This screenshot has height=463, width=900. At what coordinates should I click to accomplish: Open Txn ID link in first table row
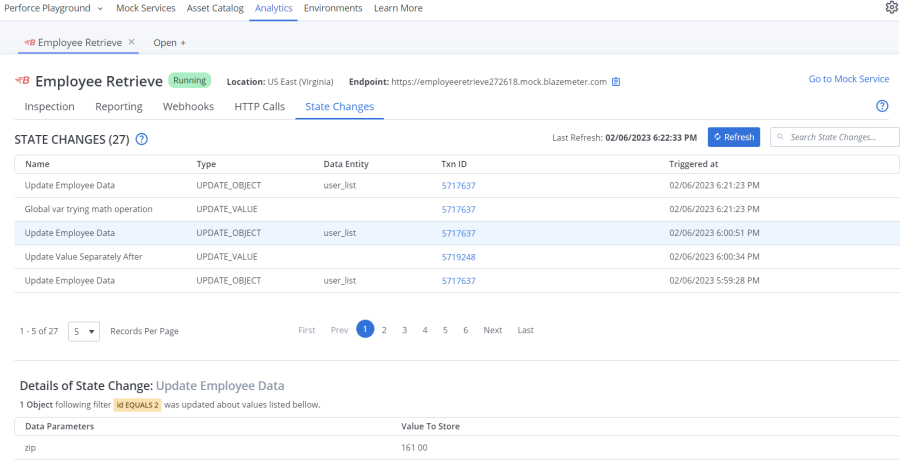(459, 186)
